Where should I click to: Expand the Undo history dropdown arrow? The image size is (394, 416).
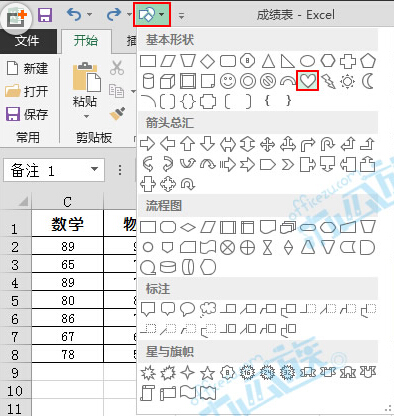click(x=89, y=14)
